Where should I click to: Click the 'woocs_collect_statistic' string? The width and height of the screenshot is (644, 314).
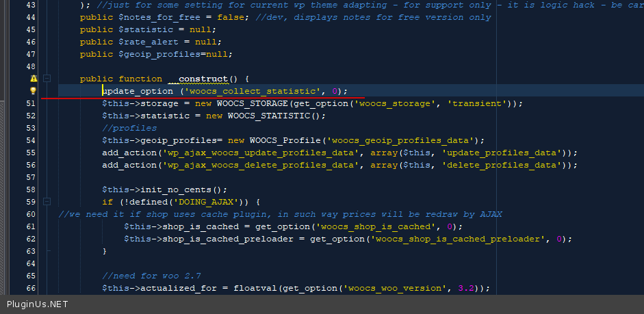tap(253, 91)
